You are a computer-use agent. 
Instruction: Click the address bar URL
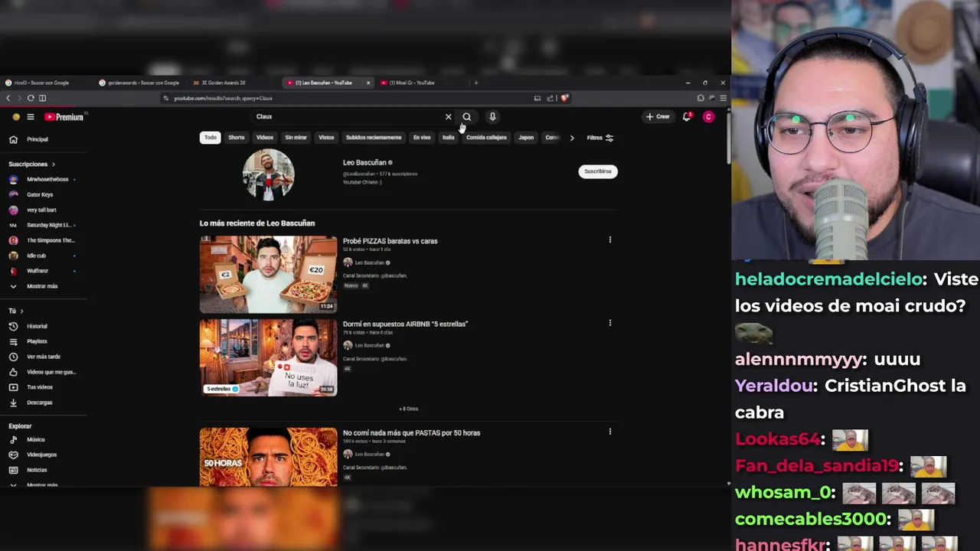tap(223, 98)
